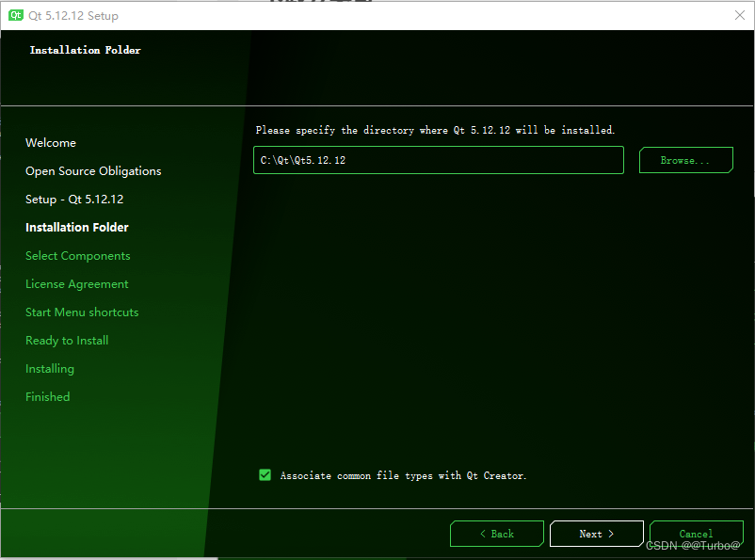Select the Welcome step in sidebar
Viewport: 755px width, 560px height.
(x=51, y=143)
